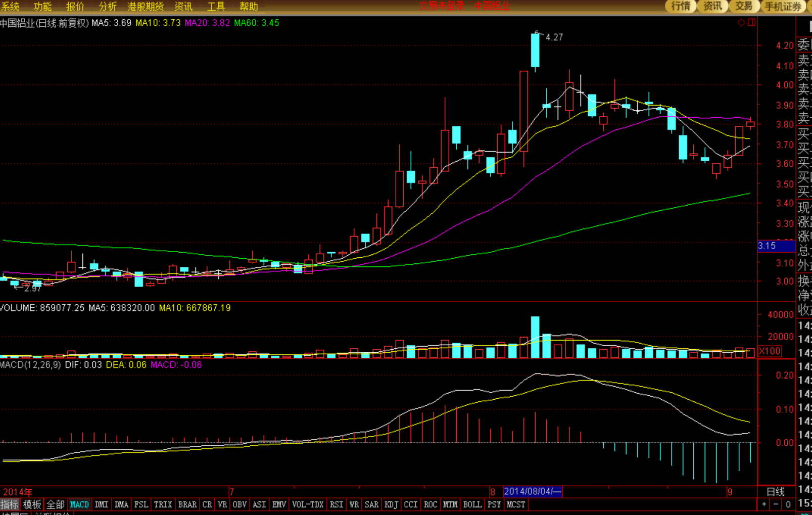812x515 pixels.
Task: Open the 报价 menu
Action: pyautogui.click(x=75, y=7)
